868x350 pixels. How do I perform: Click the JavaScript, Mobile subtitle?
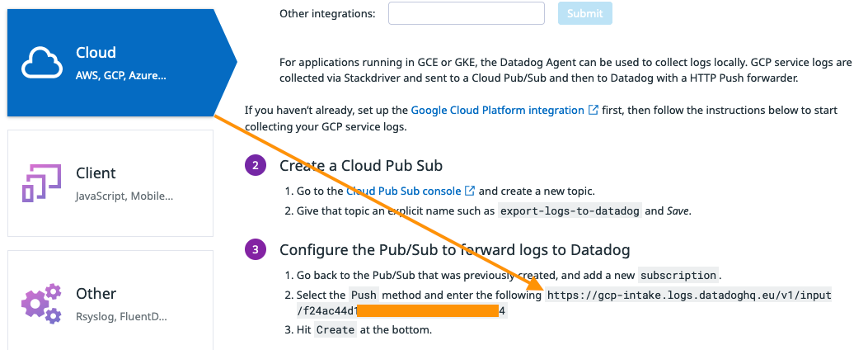point(124,196)
